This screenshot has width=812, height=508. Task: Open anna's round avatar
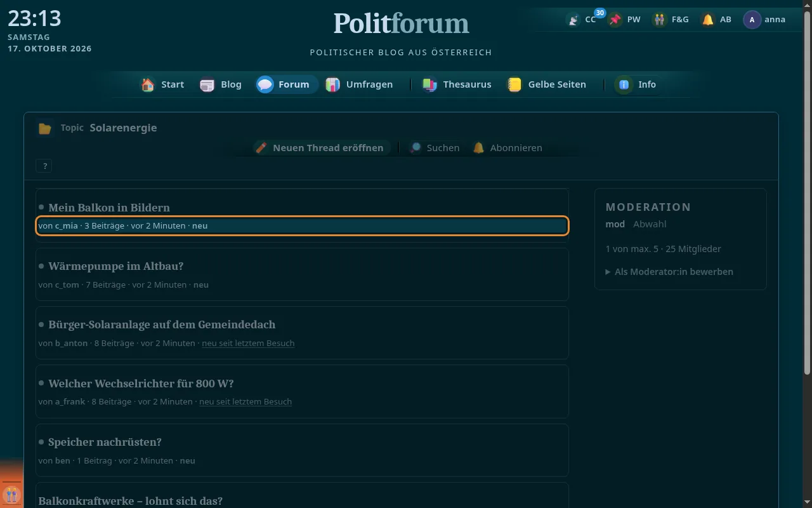[x=752, y=20]
